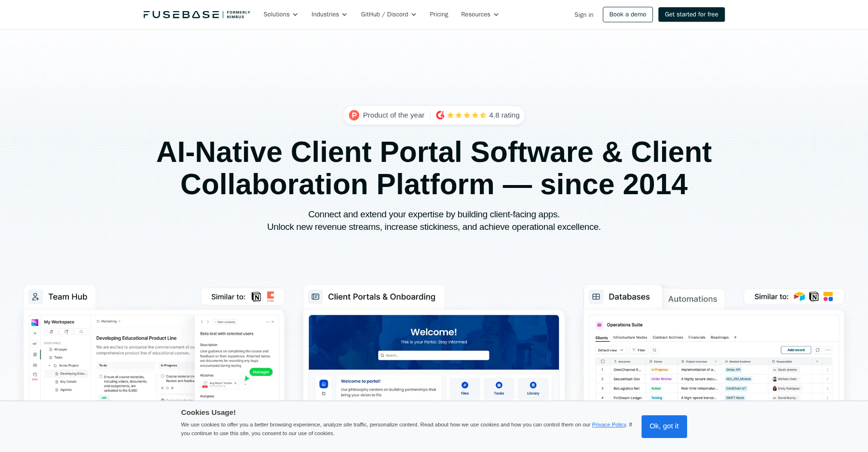Click the Book a demo button
Viewport: 868px width, 452px height.
(x=628, y=14)
